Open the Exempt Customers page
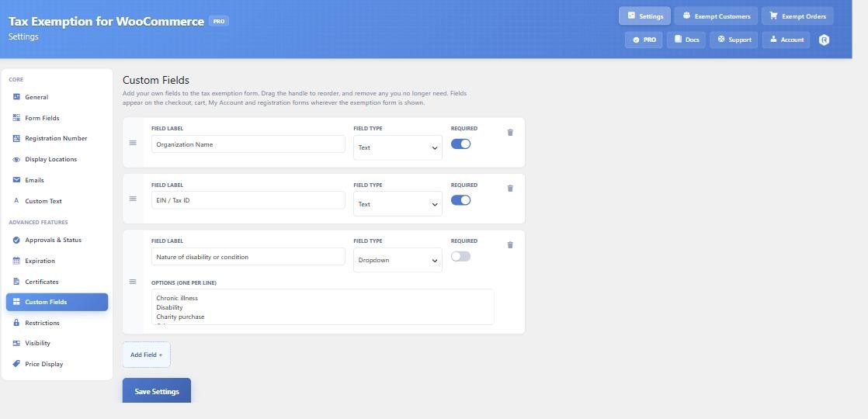The image size is (868, 419). click(716, 16)
